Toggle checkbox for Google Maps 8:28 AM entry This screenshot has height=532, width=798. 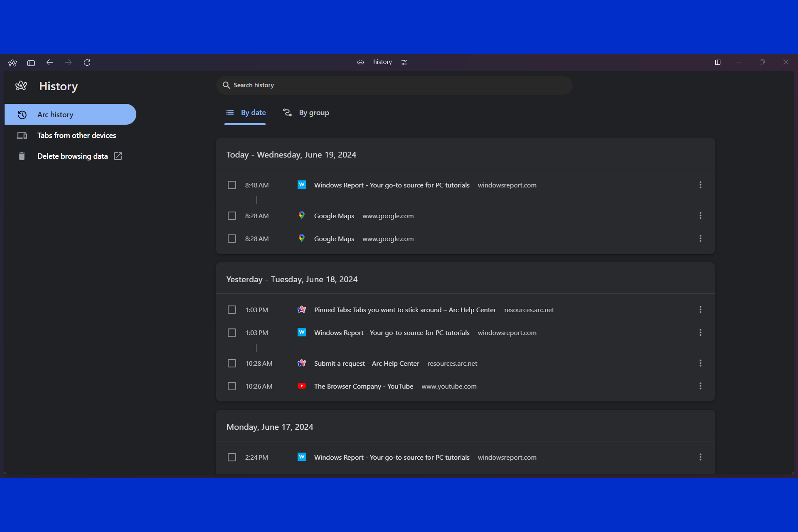point(232,216)
